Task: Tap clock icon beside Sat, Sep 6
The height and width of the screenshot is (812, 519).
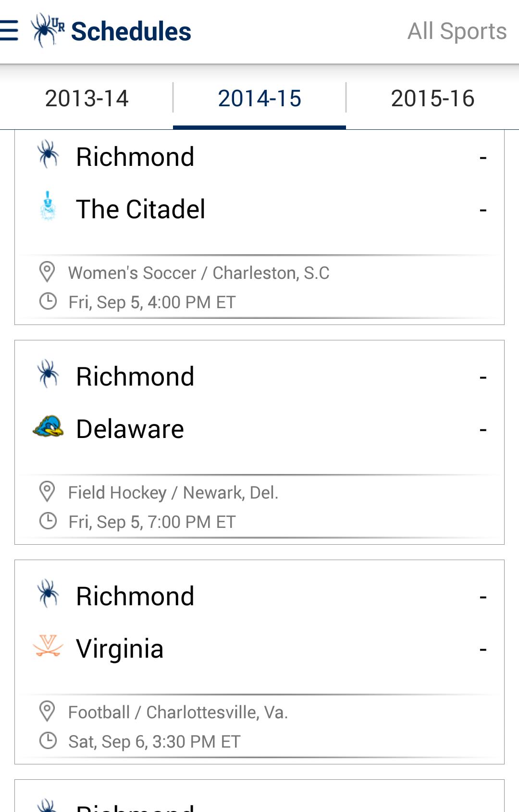Action: pos(48,741)
